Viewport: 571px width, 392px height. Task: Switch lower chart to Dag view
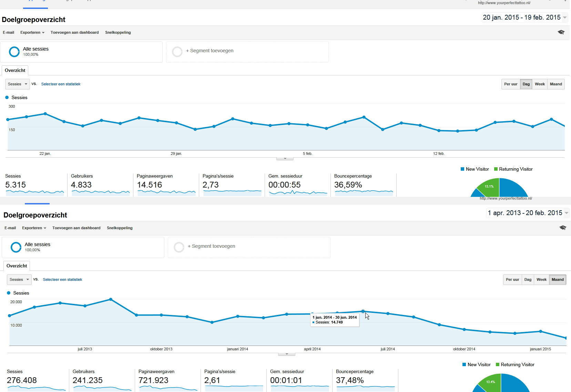528,279
